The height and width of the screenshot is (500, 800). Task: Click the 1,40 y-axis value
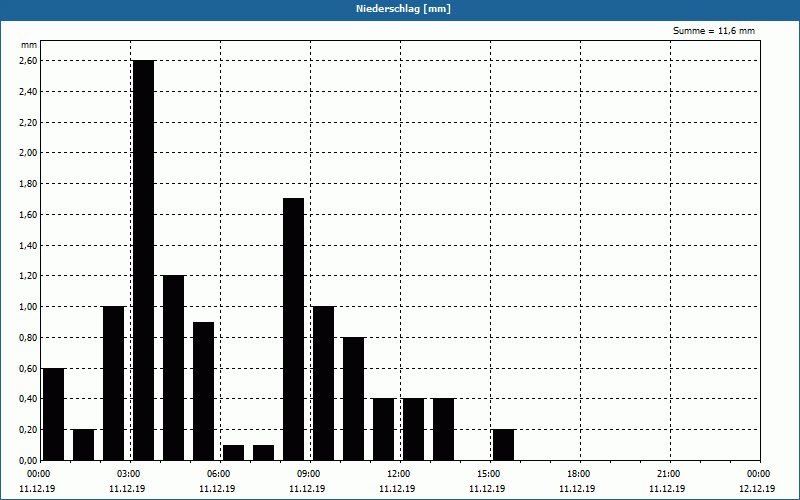28,245
